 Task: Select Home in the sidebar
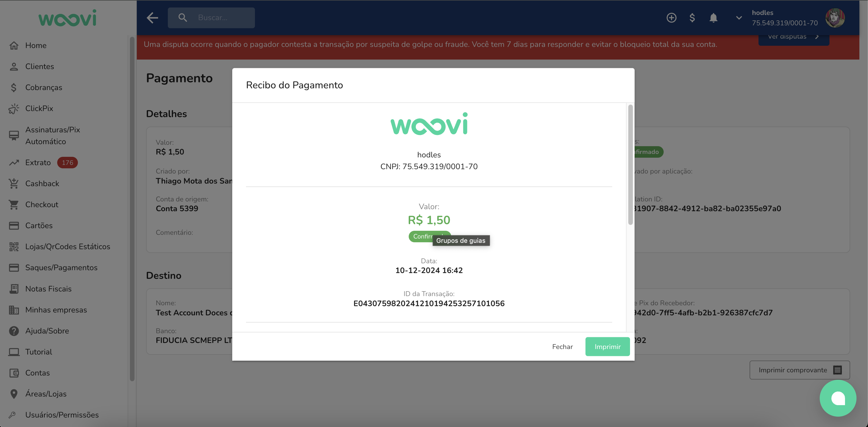coord(36,45)
